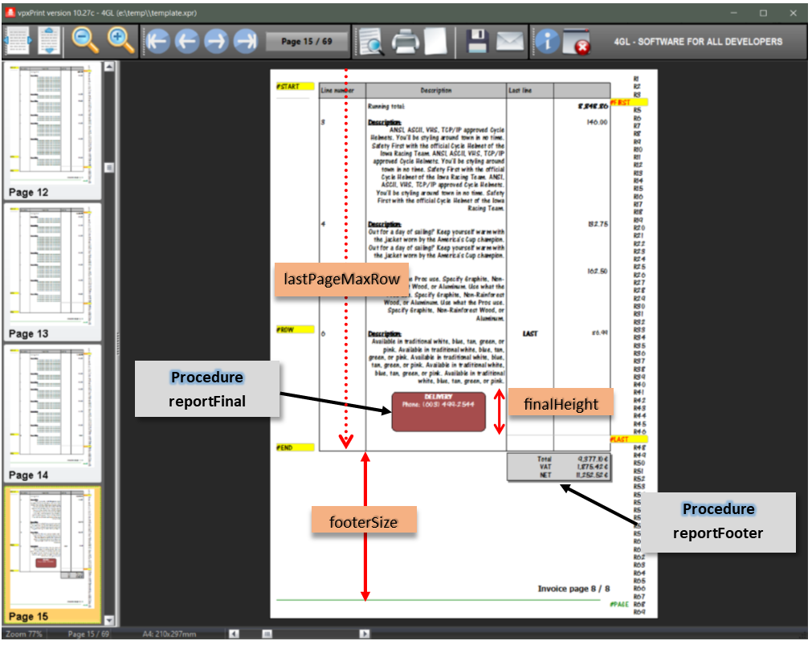Click the thumbnail panel scroll down arrow
The height and width of the screenshot is (645, 812).
[x=108, y=620]
